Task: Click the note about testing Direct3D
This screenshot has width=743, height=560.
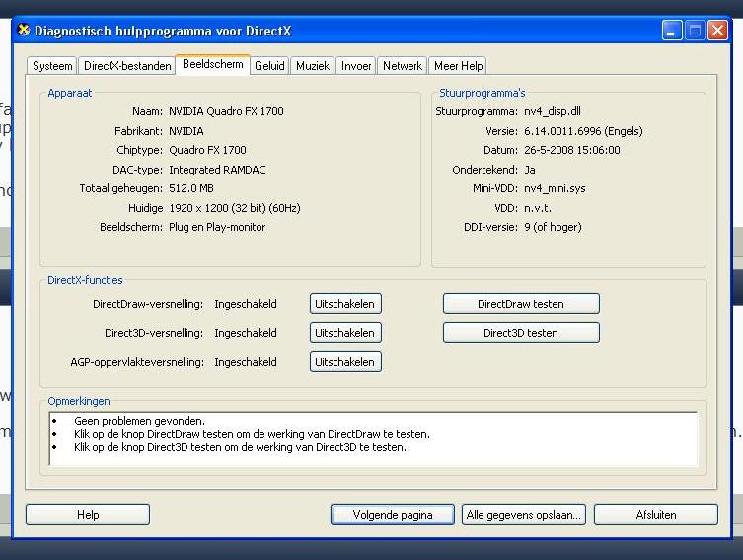Action: point(240,447)
